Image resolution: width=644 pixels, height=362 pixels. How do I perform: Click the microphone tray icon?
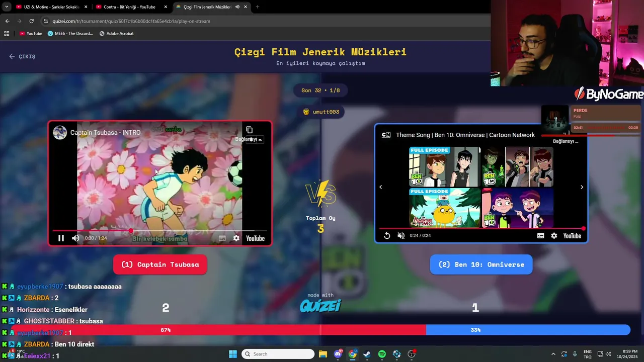(x=575, y=354)
